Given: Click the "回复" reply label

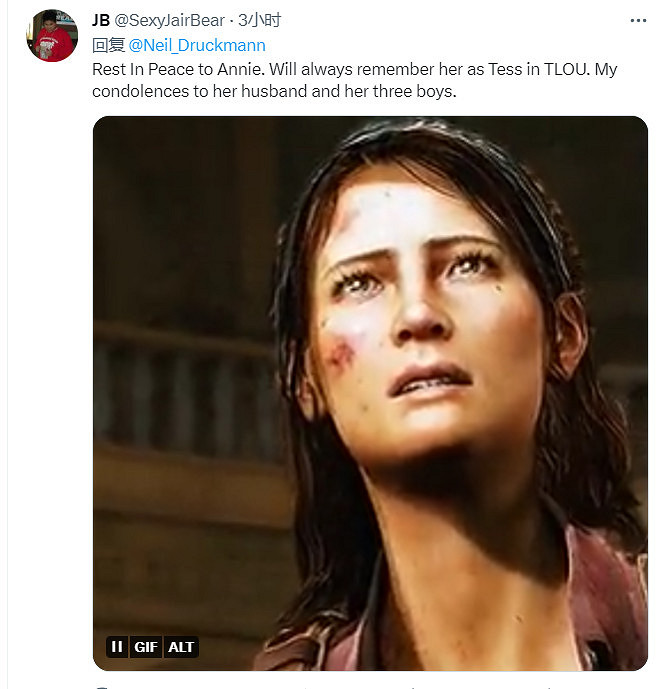Looking at the screenshot, I should [x=108, y=45].
